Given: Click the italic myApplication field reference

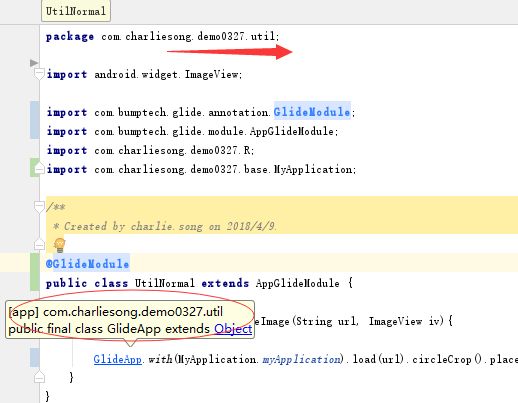Looking at the screenshot, I should [301, 359].
